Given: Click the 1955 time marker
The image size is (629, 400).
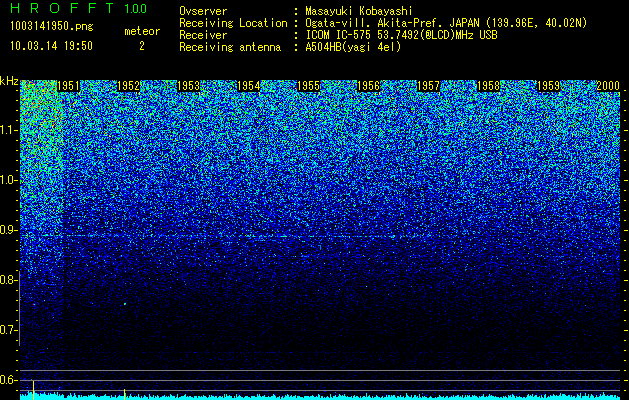Looking at the screenshot, I should click(x=308, y=86).
